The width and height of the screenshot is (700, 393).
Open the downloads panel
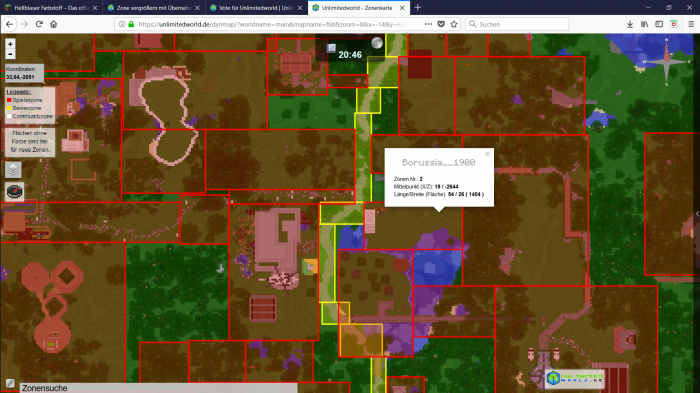629,24
